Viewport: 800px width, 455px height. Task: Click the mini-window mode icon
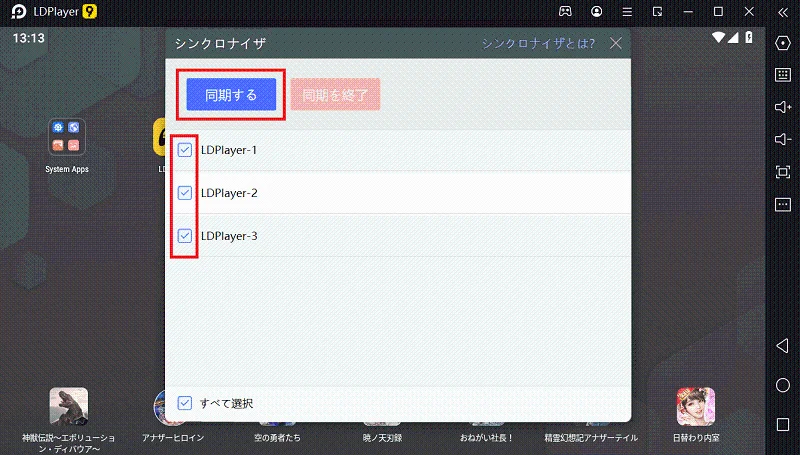coord(658,12)
